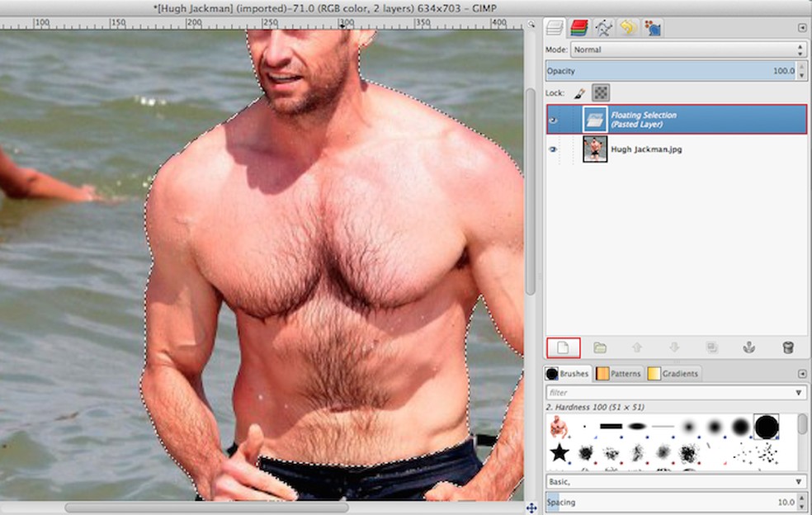Select the third splatter brush after star
Screen dimensions: 812x515
637,453
